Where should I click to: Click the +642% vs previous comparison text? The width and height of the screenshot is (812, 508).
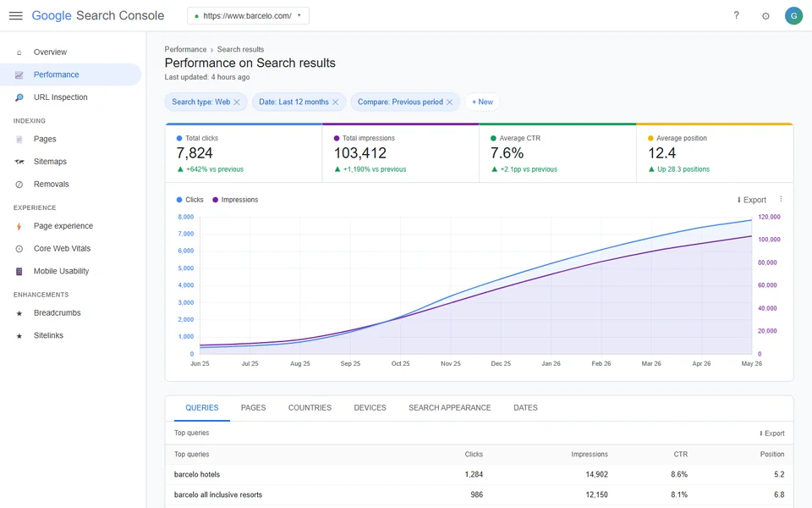(214, 169)
